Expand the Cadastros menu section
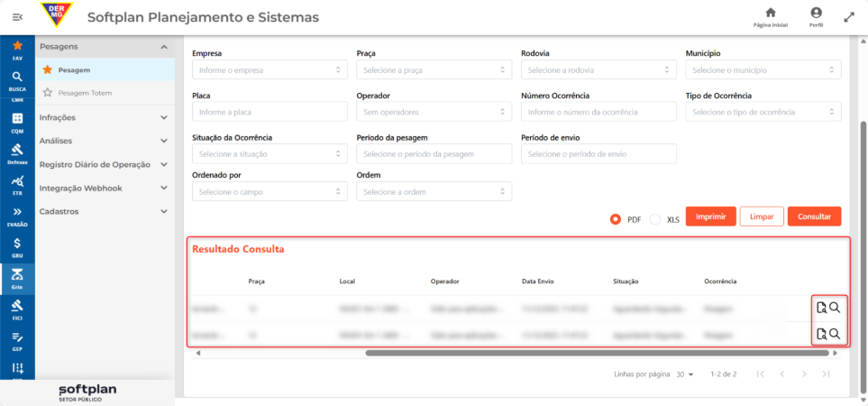 click(x=105, y=212)
